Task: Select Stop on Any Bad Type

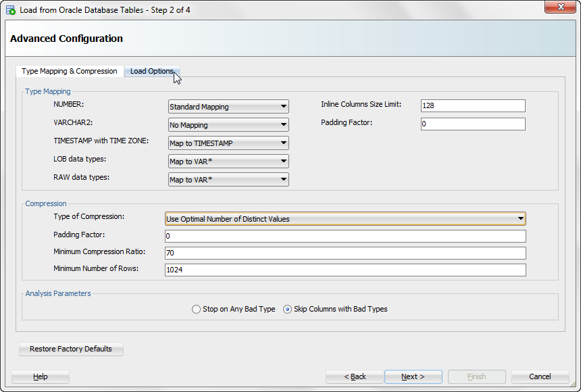Action: tap(234, 309)
